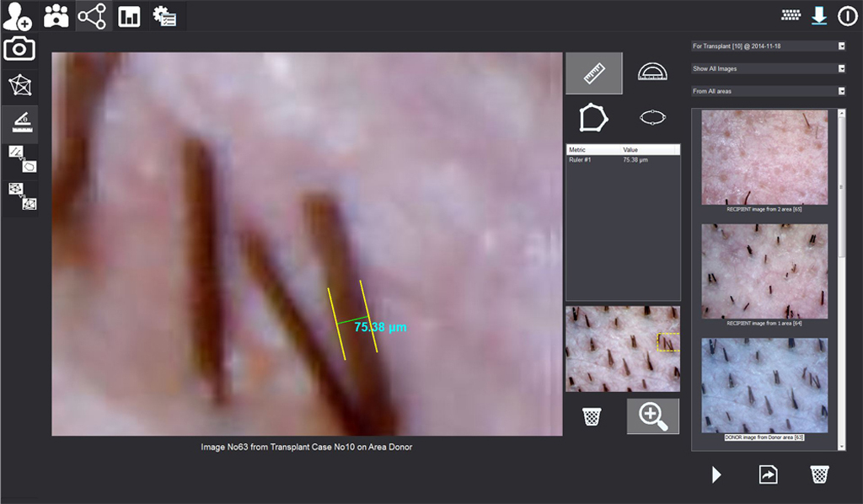
Task: Select RECIPIENT image from 2 area thumbnail
Action: (x=764, y=158)
